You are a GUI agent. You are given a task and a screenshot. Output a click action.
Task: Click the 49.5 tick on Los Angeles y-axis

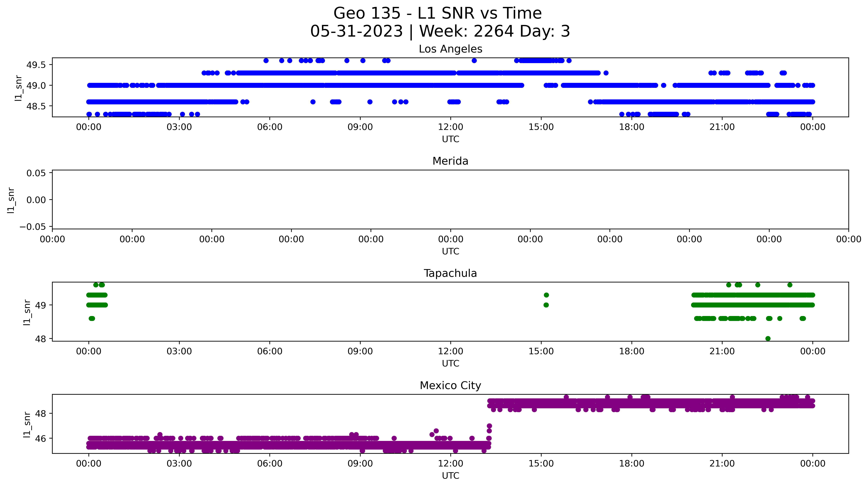point(36,65)
